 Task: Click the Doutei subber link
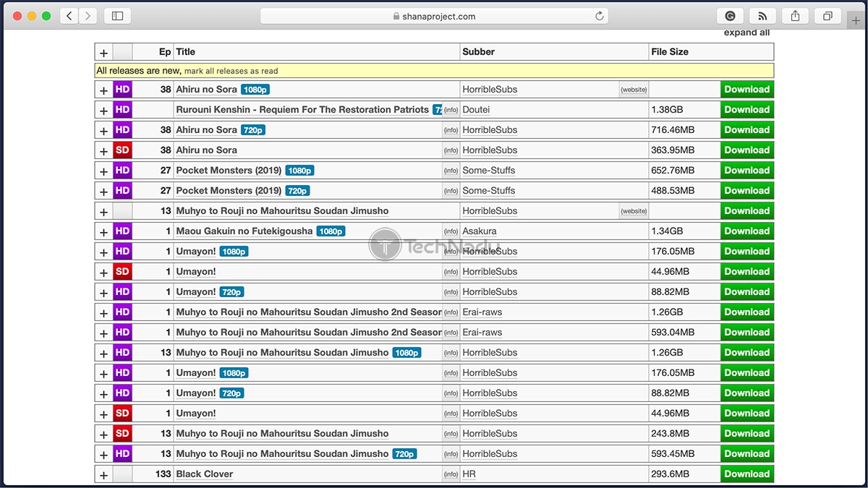(x=477, y=110)
